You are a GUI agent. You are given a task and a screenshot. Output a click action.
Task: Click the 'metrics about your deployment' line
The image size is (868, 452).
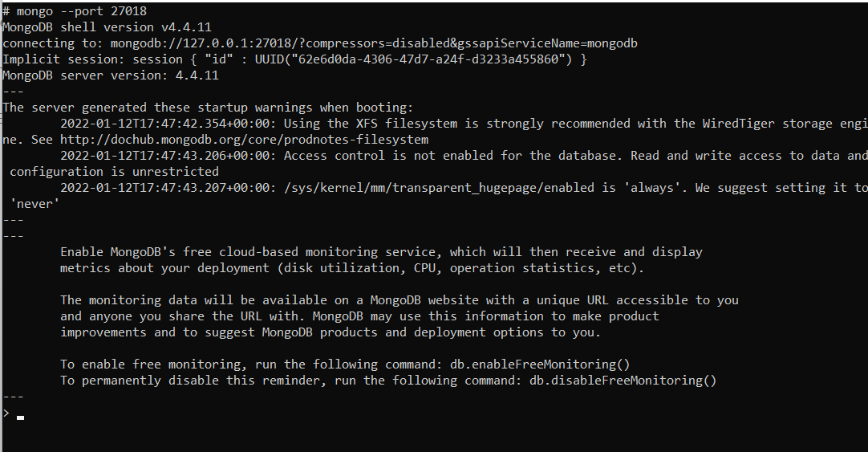(x=352, y=268)
